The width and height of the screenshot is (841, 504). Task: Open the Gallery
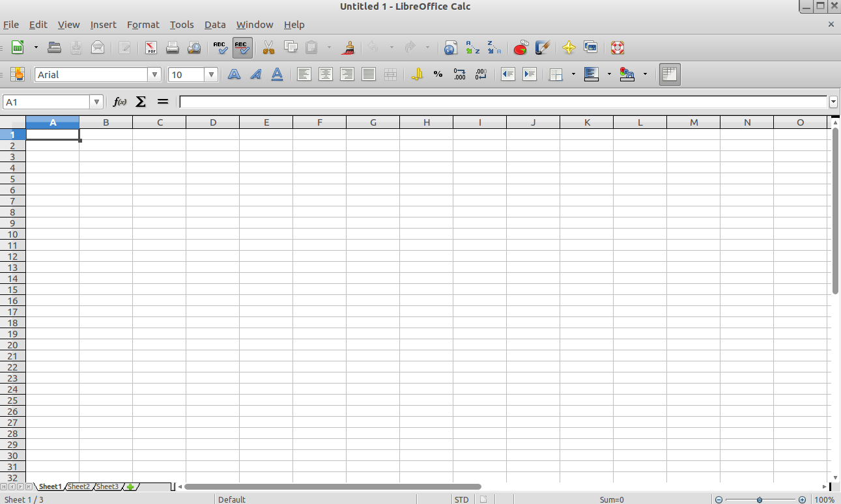pos(591,48)
